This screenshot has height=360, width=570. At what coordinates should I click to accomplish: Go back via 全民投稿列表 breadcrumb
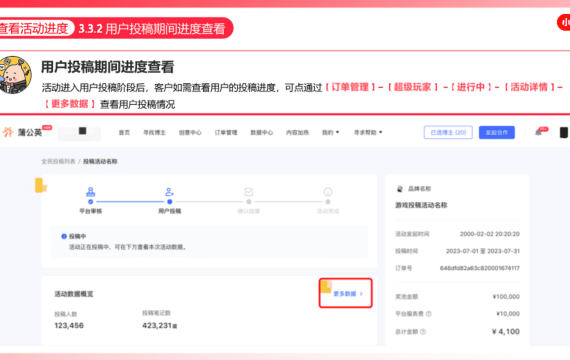click(58, 161)
